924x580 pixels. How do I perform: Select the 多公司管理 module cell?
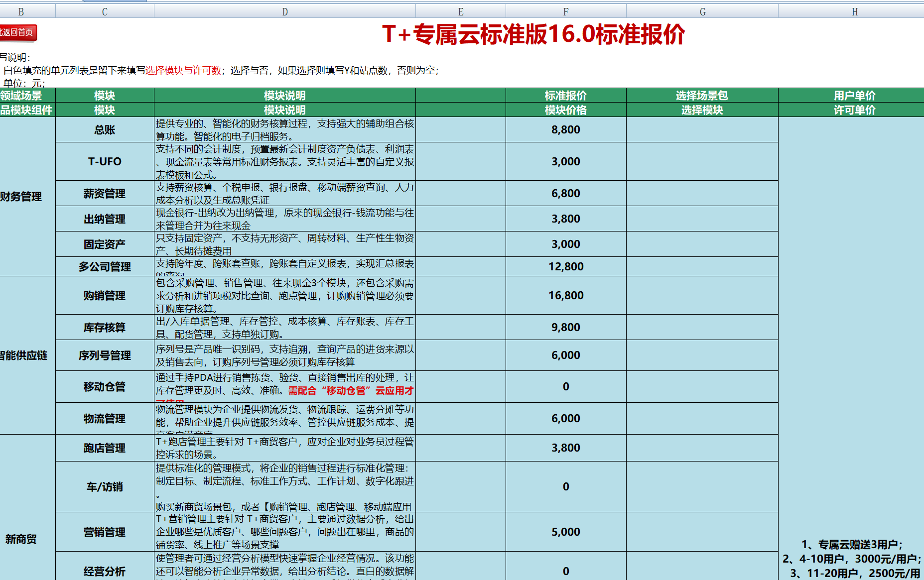(105, 266)
